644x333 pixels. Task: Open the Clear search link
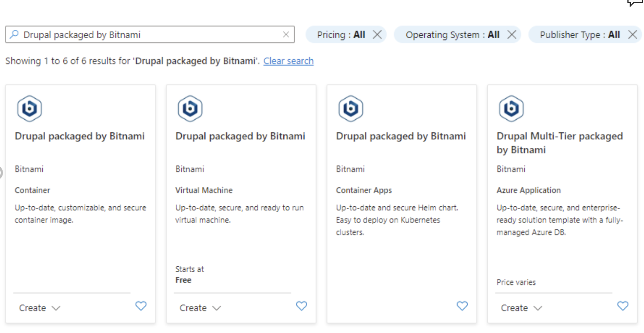click(x=288, y=61)
